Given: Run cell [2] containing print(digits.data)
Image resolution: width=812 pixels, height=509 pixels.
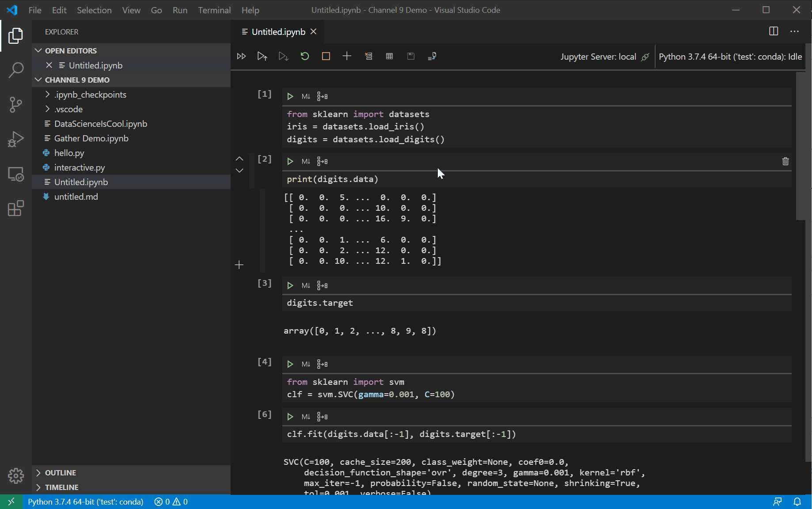Looking at the screenshot, I should pyautogui.click(x=290, y=161).
